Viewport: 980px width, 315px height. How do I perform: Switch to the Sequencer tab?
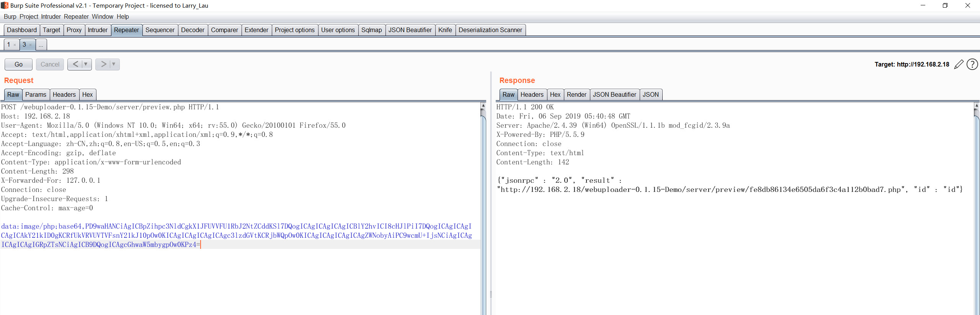[160, 30]
